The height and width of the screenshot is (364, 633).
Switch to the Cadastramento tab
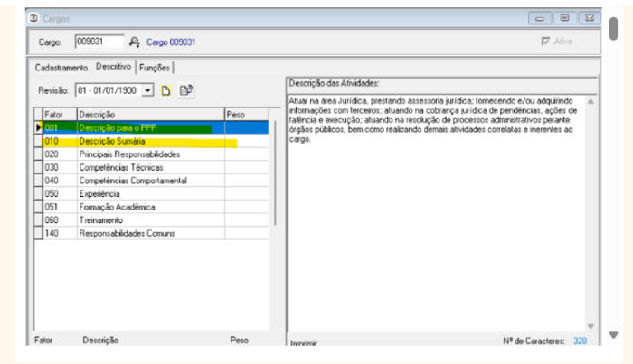click(x=61, y=68)
